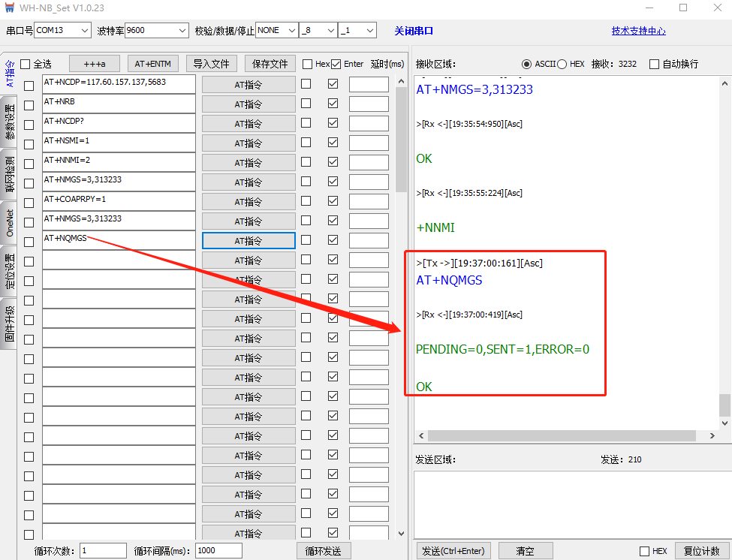The image size is (732, 560).
Task: Click the AT+COAPRPY=1 command input field
Action: 119,201
